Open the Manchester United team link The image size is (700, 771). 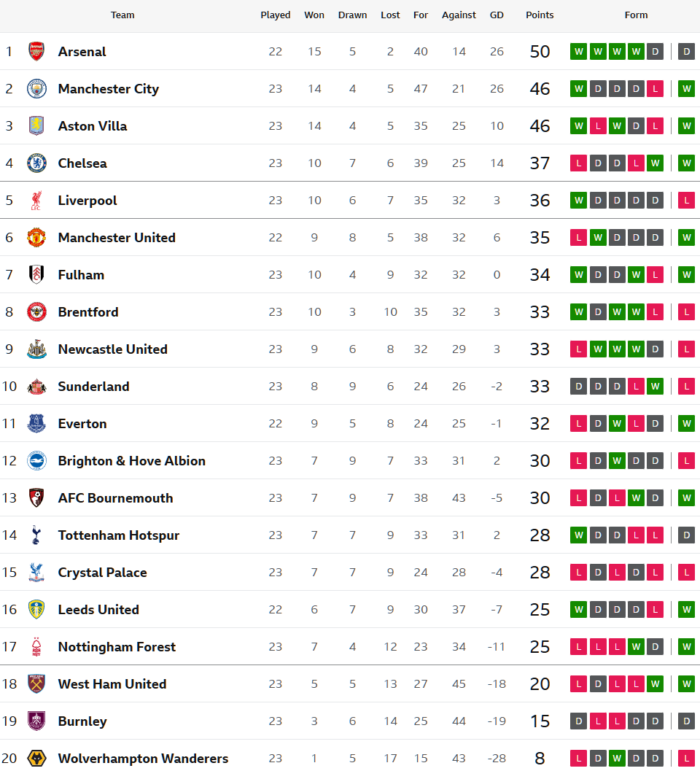(117, 237)
